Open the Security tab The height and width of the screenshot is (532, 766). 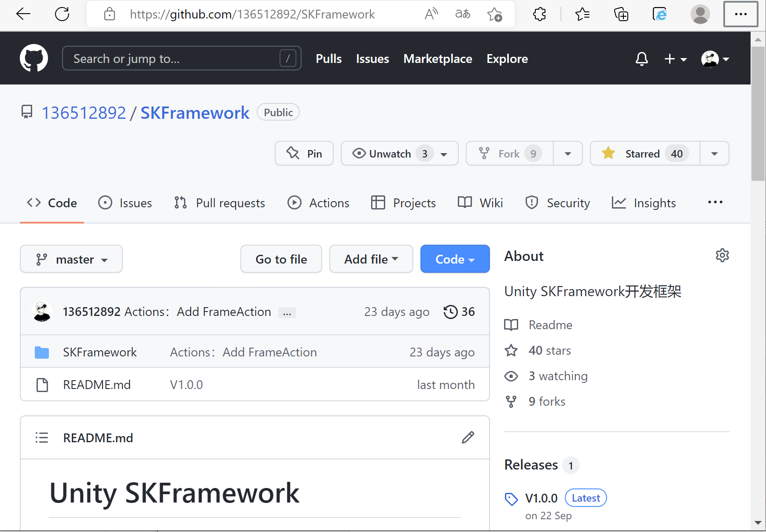pyautogui.click(x=557, y=203)
